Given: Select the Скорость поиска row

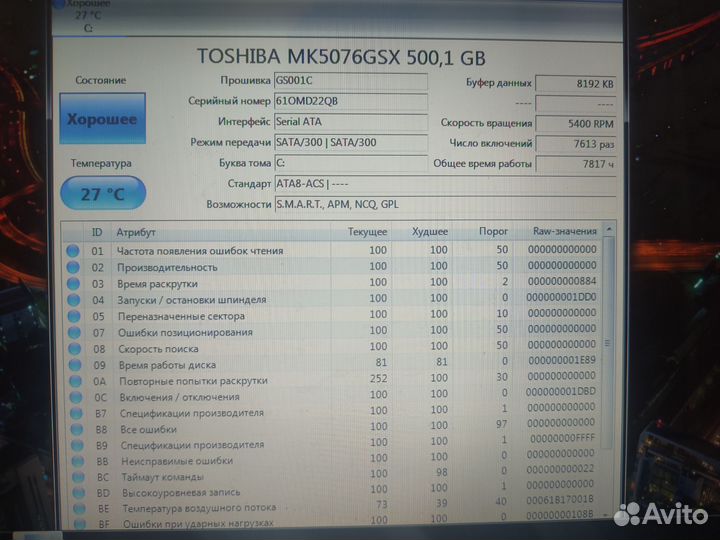Looking at the screenshot, I should pos(334,348).
